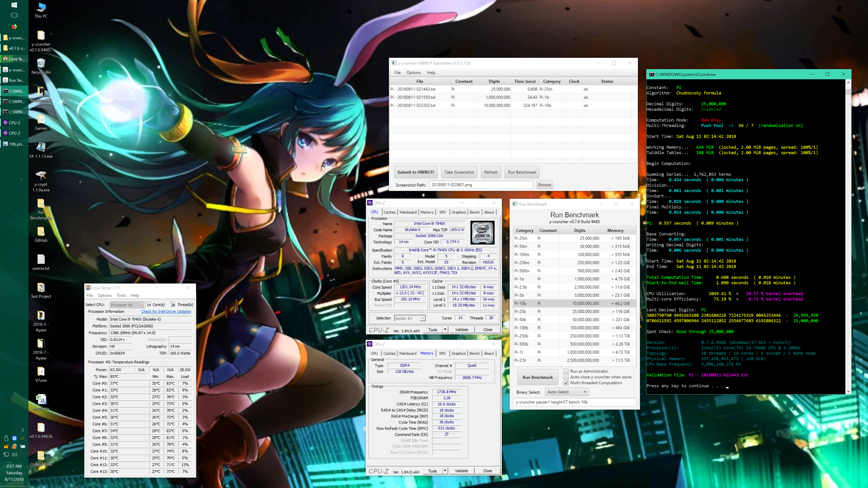Open the v0.7.6.9483b desktop folder
The image size is (868, 488).
pyautogui.click(x=41, y=430)
